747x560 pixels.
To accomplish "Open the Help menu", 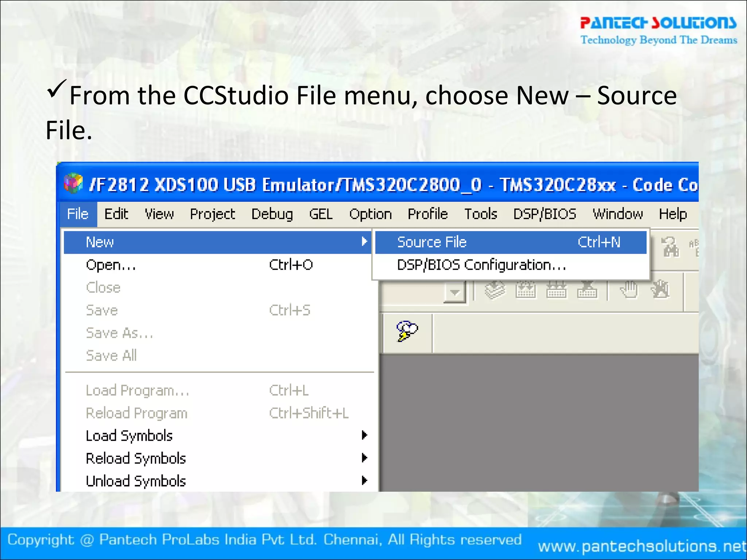I will 673,214.
